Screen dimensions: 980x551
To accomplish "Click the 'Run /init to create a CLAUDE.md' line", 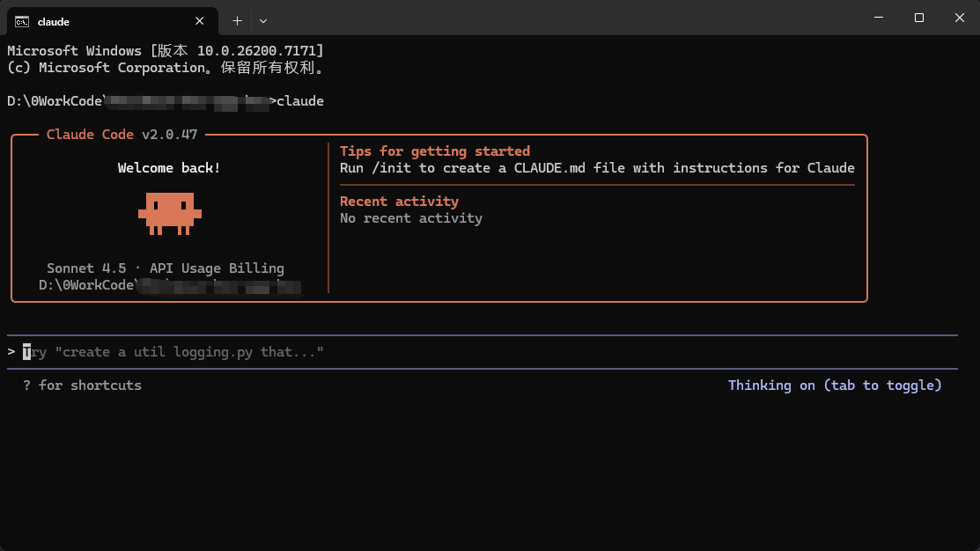I will tap(597, 168).
